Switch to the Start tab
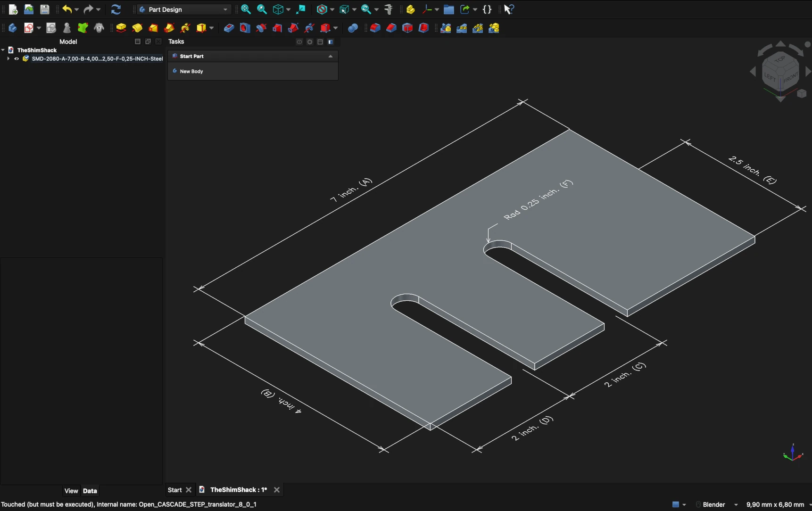812x511 pixels. click(174, 490)
